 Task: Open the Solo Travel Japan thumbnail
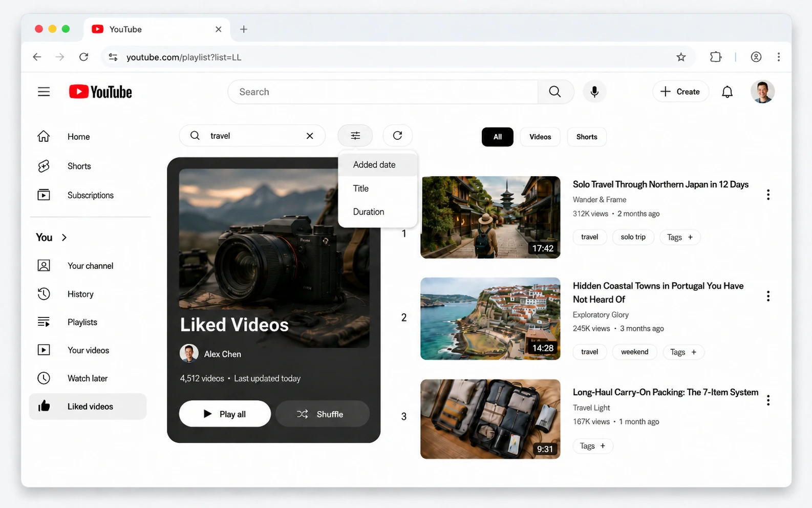click(x=490, y=217)
